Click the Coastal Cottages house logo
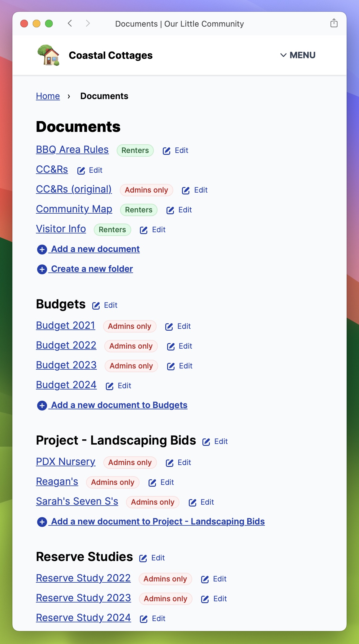This screenshot has width=359, height=644. pyautogui.click(x=49, y=55)
